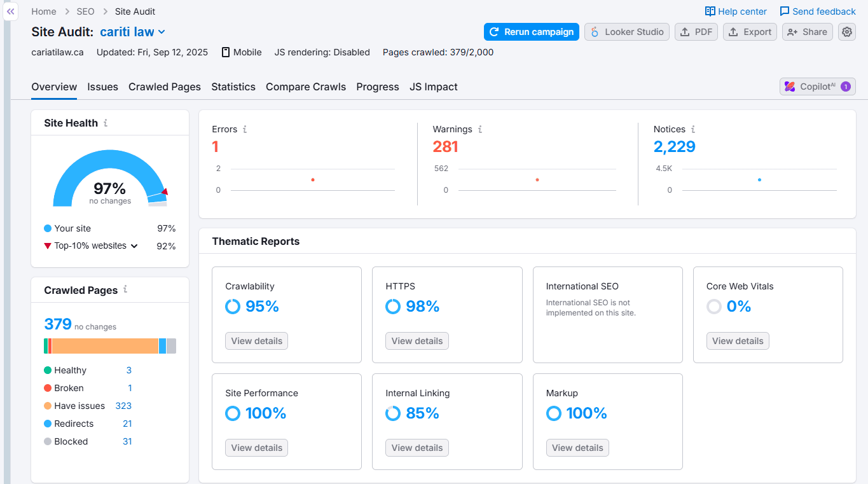
Task: Open the Compare Crawls tab
Action: pos(306,87)
